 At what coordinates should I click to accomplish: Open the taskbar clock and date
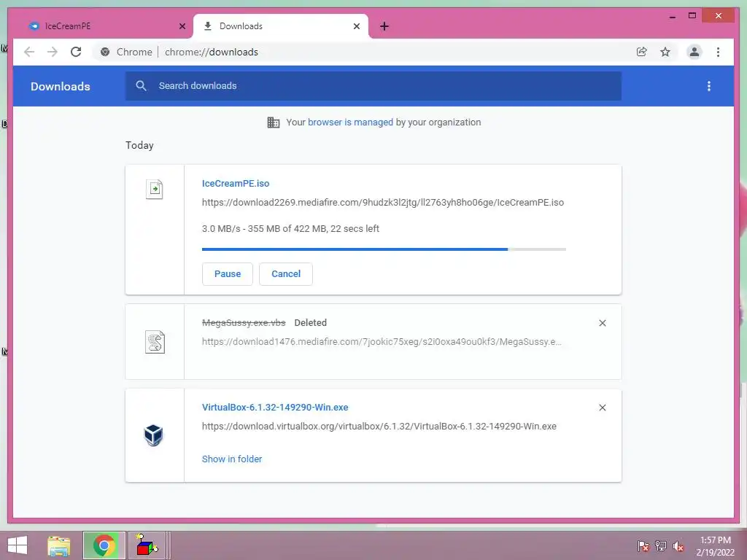[x=715, y=546]
